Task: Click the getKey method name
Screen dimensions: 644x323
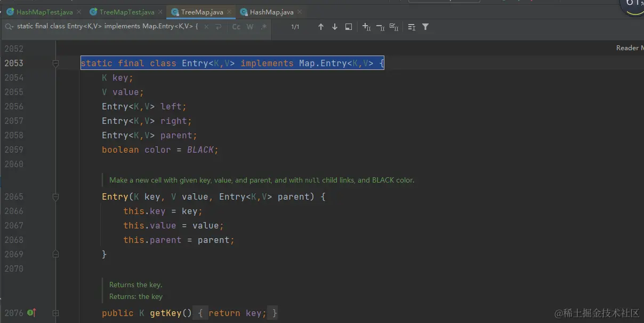Action: pyautogui.click(x=166, y=313)
